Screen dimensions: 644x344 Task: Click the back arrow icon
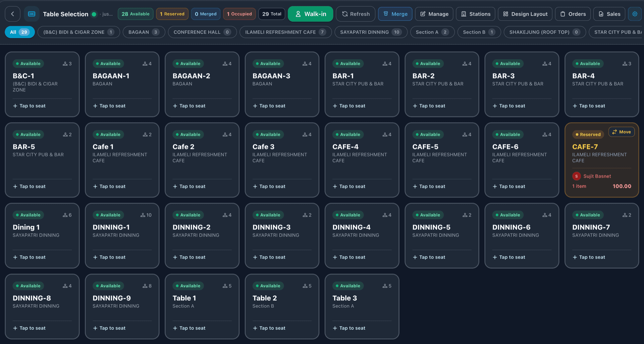tap(12, 14)
